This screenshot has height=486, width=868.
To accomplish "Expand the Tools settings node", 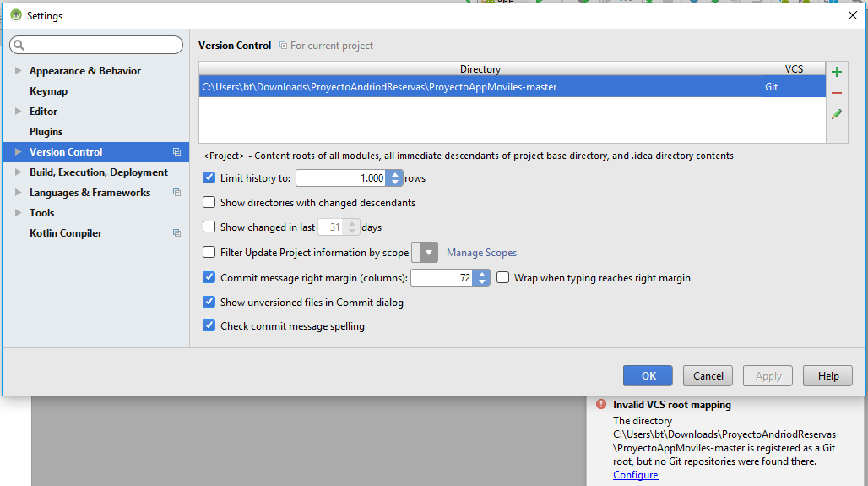I will (18, 212).
